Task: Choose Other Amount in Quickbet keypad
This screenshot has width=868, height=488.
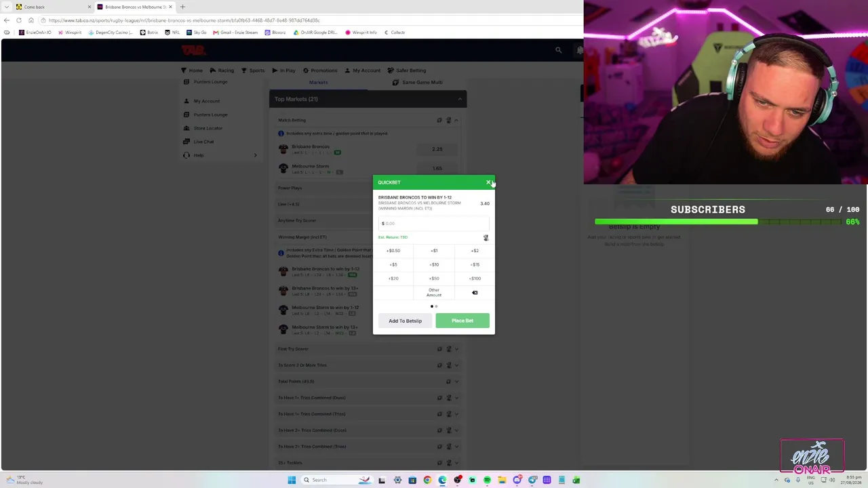Action: tap(434, 293)
